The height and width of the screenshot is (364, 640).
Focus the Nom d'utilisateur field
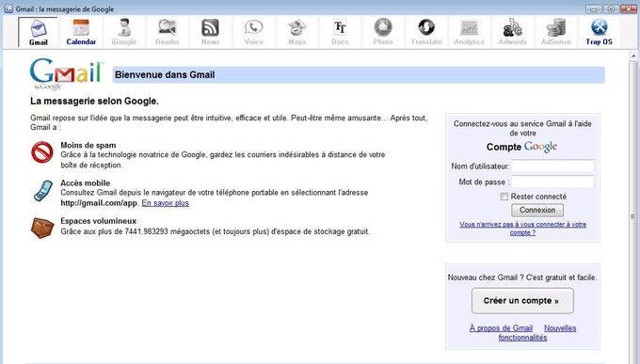pyautogui.click(x=552, y=166)
